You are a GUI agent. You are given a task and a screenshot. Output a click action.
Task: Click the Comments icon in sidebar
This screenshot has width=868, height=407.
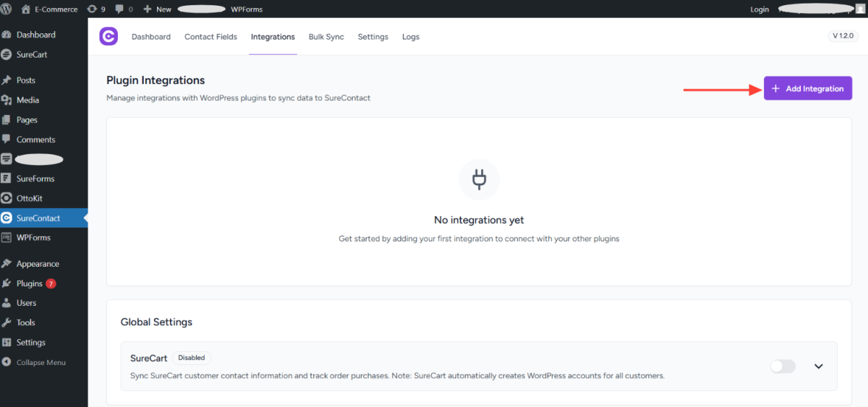tap(7, 140)
